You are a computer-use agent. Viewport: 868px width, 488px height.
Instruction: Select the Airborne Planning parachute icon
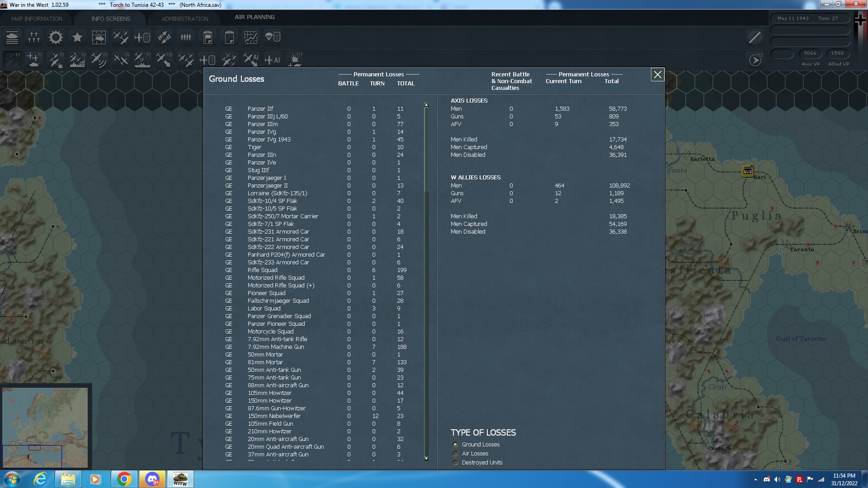pos(273,38)
